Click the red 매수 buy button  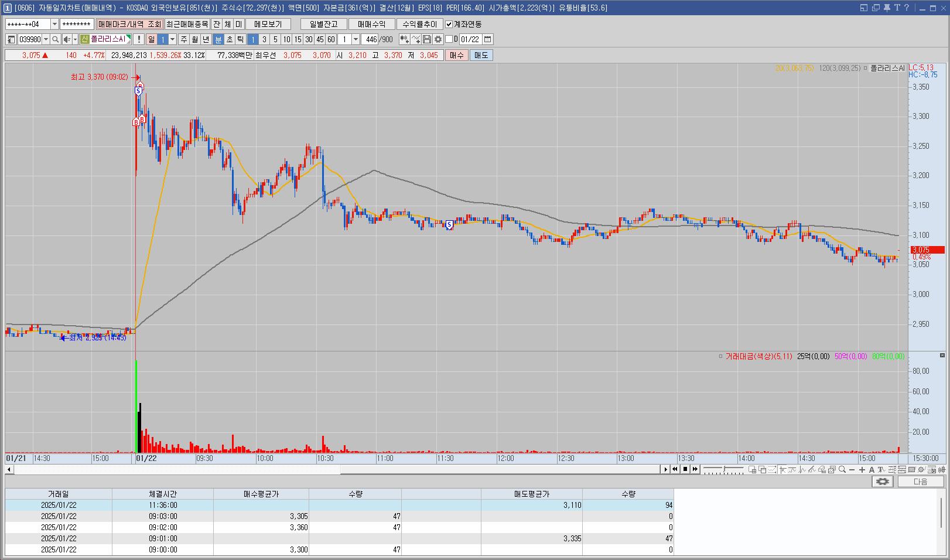tap(457, 55)
